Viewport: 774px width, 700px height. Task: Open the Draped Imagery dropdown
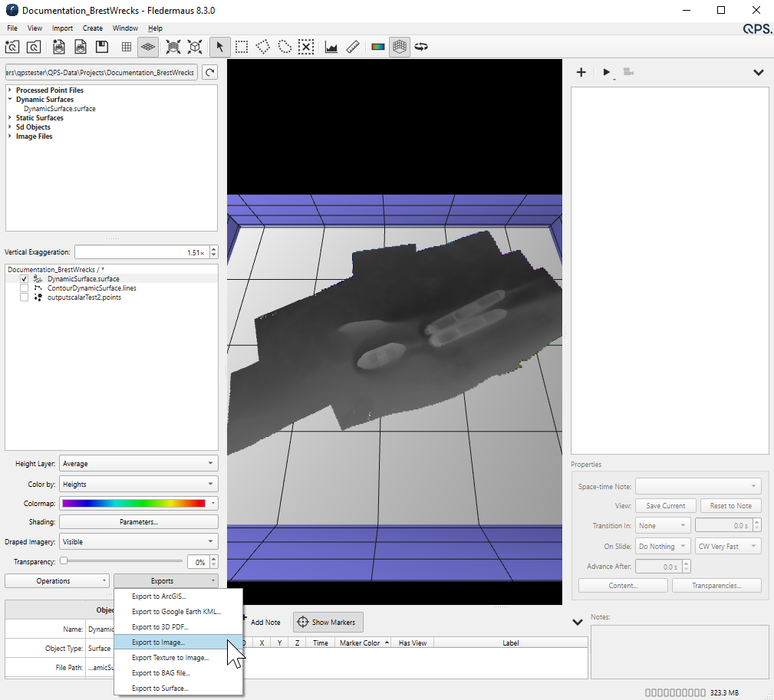[x=138, y=542]
